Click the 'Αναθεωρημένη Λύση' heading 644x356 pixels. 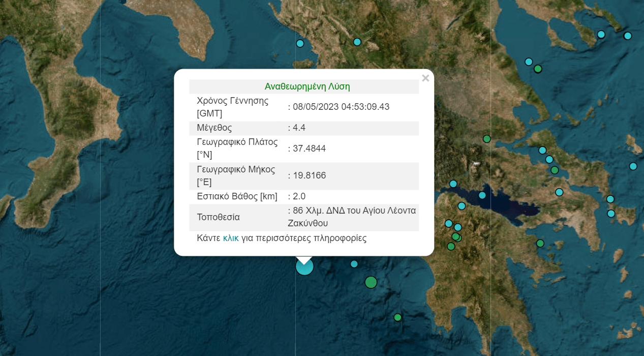point(307,86)
